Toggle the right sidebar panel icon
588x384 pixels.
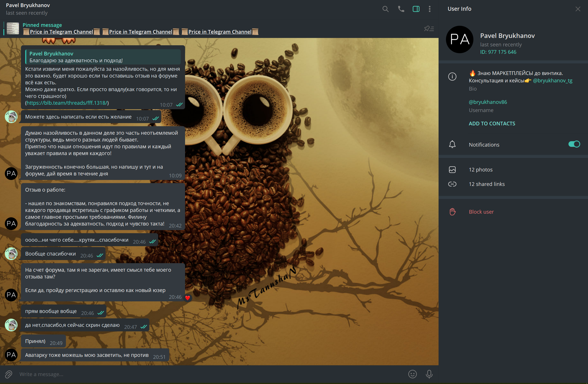click(416, 9)
